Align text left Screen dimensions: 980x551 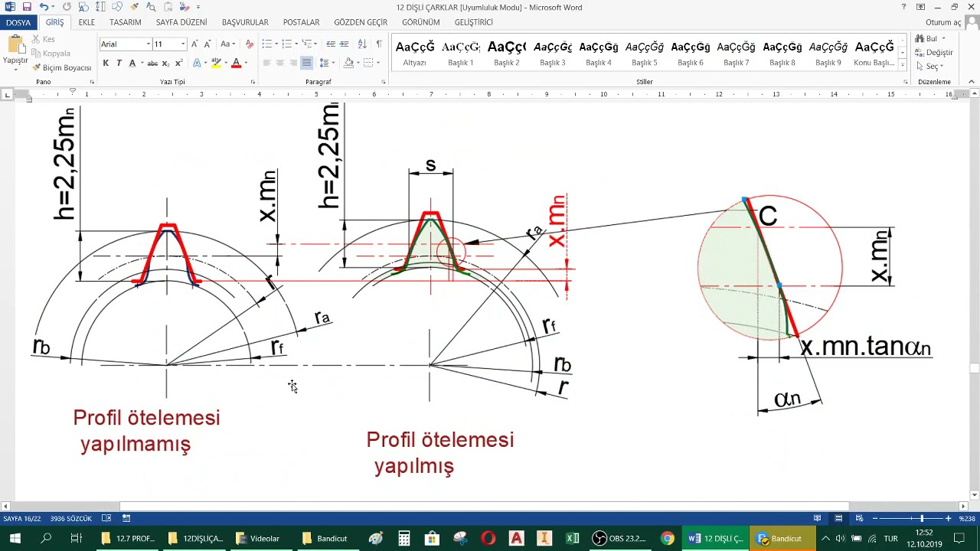pyautogui.click(x=266, y=63)
